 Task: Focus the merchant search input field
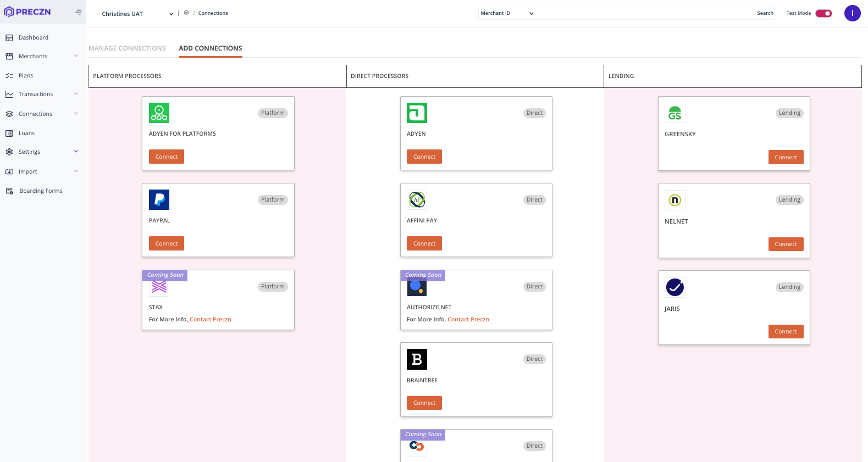click(x=646, y=13)
